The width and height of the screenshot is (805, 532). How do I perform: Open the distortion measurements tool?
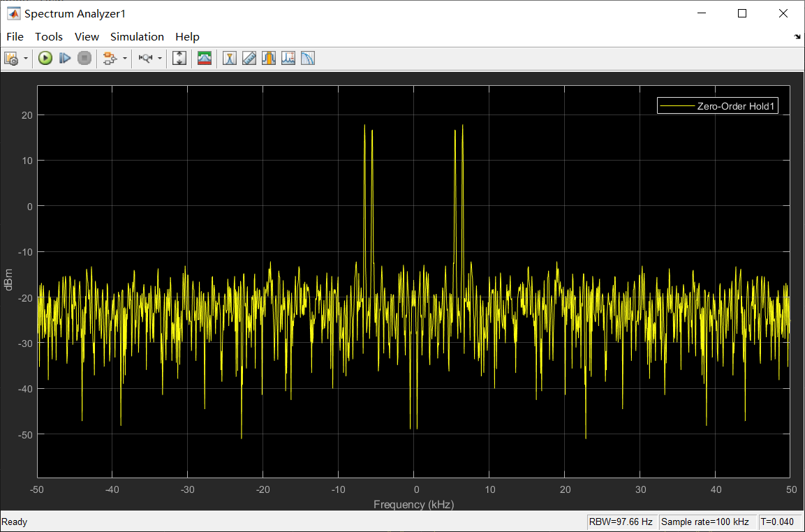coord(307,59)
